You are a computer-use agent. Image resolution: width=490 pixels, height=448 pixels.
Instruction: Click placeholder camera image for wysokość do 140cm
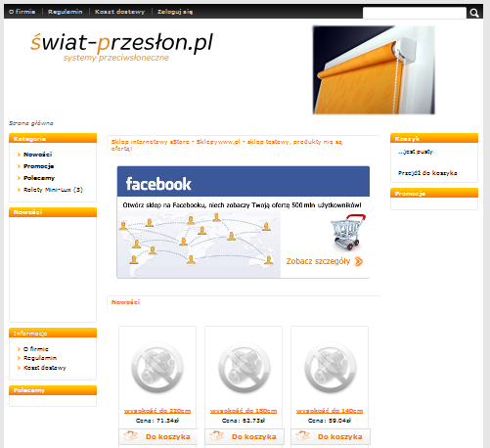click(x=330, y=367)
